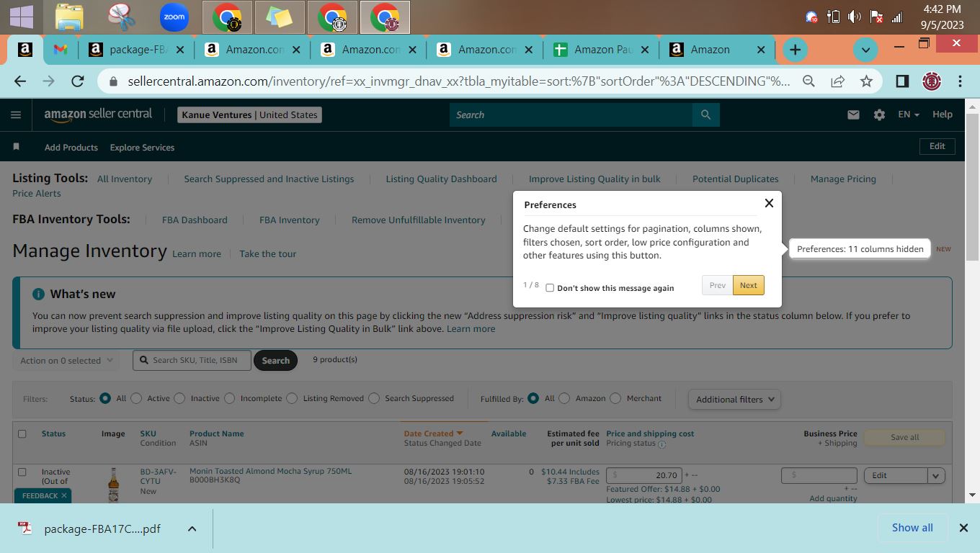Bookmark this page with the star icon

point(866,81)
